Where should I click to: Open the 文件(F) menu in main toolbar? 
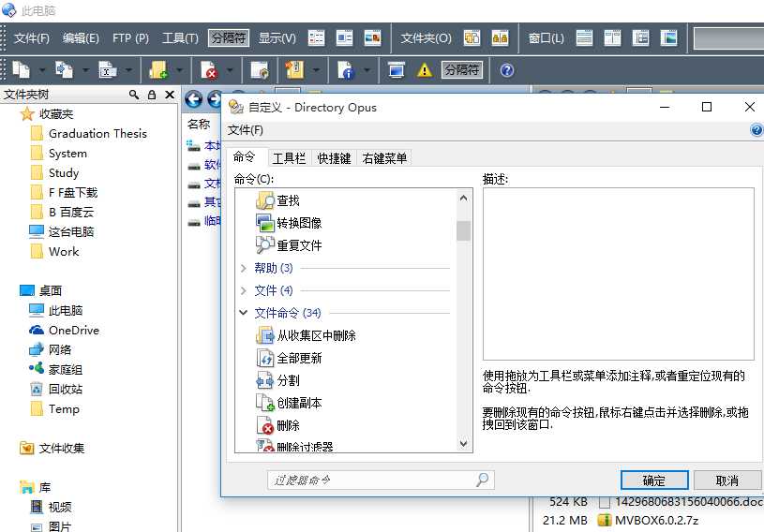pyautogui.click(x=31, y=38)
